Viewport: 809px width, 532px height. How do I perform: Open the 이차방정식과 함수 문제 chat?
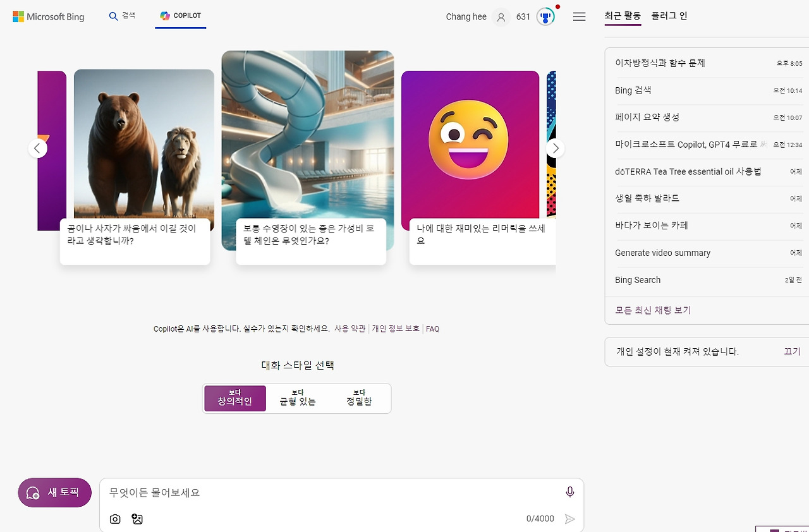pyautogui.click(x=709, y=63)
